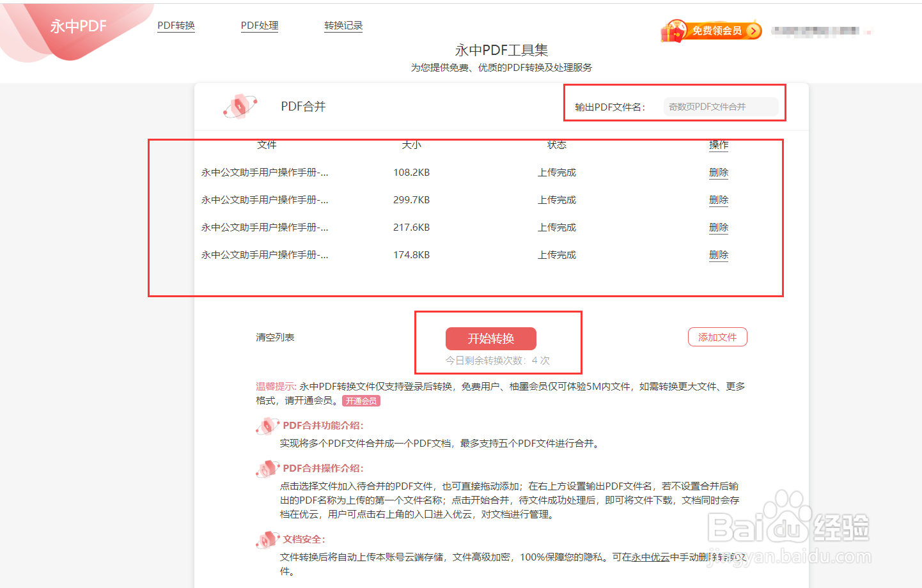
Task: Click the 174.8KB size cell
Action: (x=412, y=255)
